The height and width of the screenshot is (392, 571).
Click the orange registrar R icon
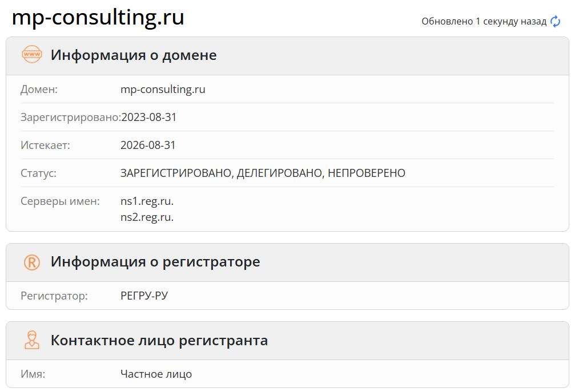tap(32, 262)
